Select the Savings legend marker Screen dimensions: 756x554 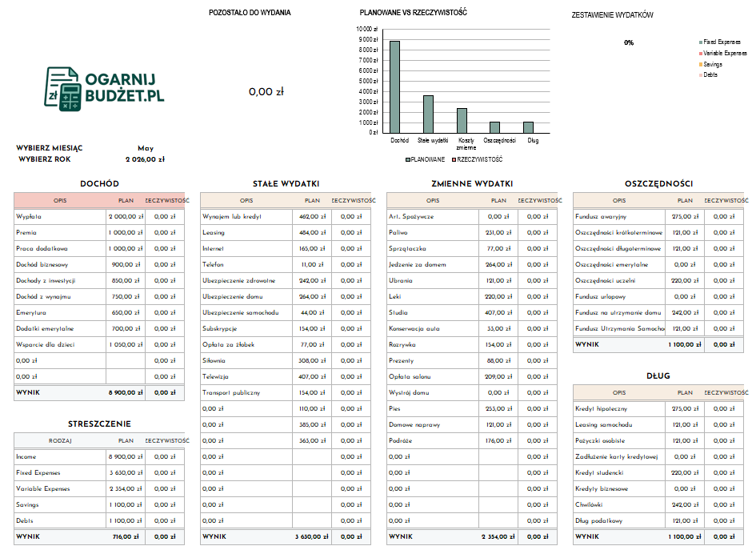(699, 64)
